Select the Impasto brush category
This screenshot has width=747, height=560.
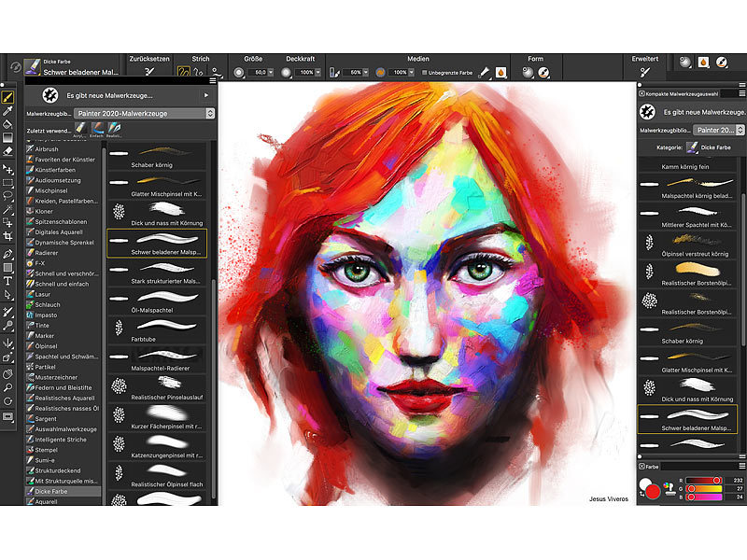63,315
